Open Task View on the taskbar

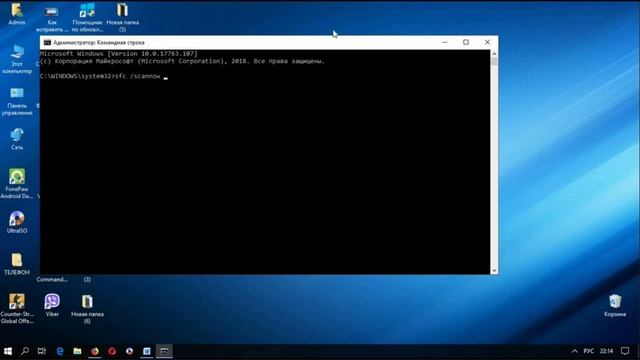42,351
